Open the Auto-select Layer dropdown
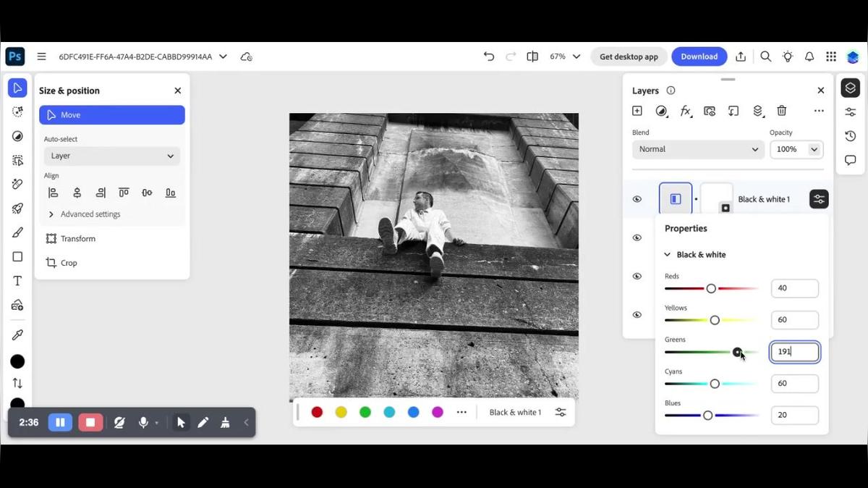Image resolution: width=868 pixels, height=488 pixels. 112,156
